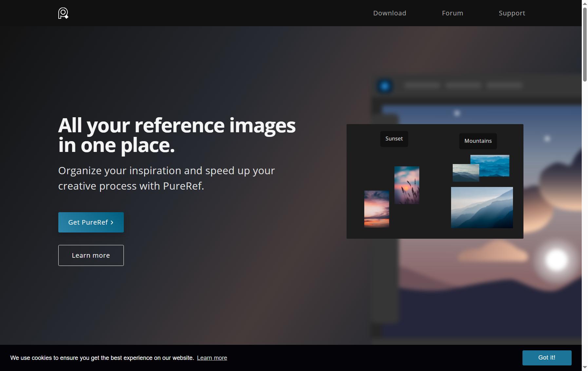Open the Support menu item
The height and width of the screenshot is (371, 588).
pyautogui.click(x=512, y=13)
